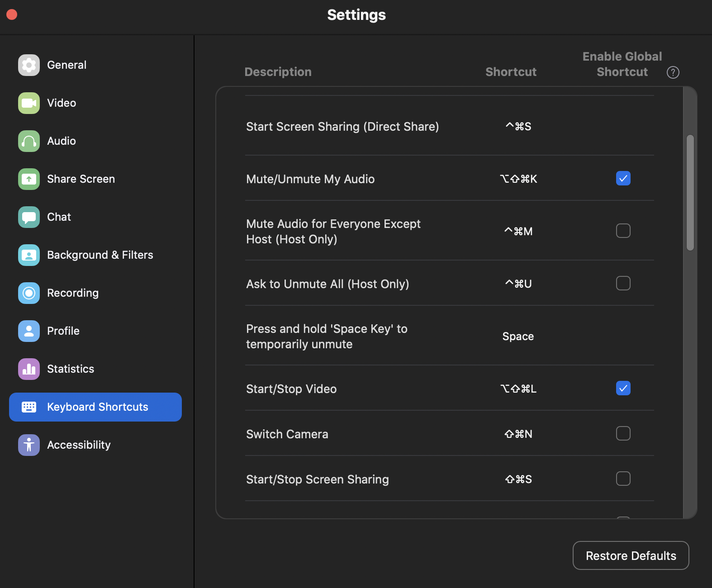Disable global shortcut for Mute/Unmute My Audio

pos(623,178)
